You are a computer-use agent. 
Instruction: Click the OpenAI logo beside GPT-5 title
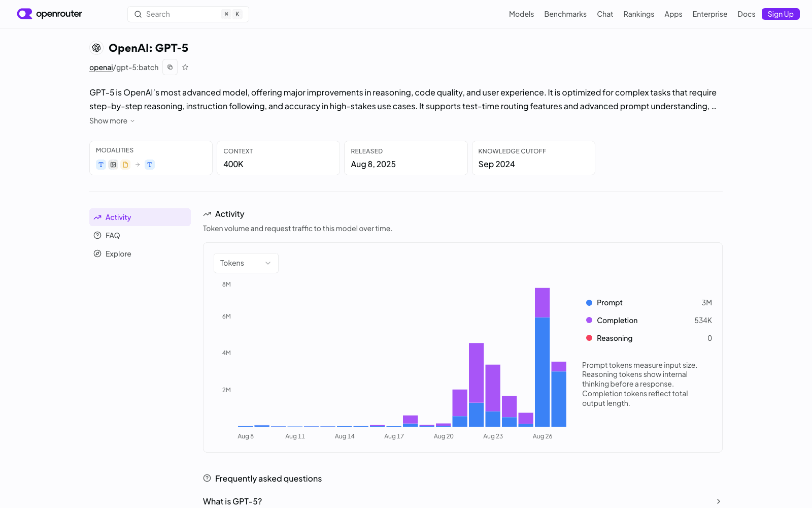click(x=96, y=48)
